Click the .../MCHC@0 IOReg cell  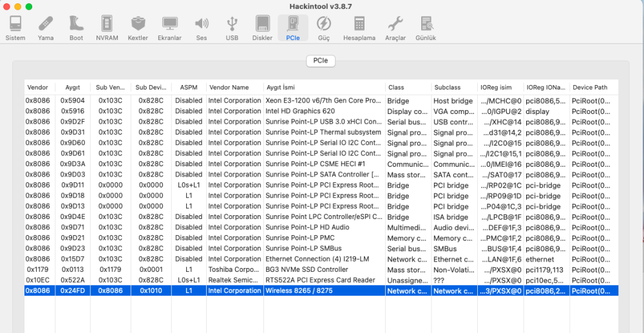click(x=500, y=100)
